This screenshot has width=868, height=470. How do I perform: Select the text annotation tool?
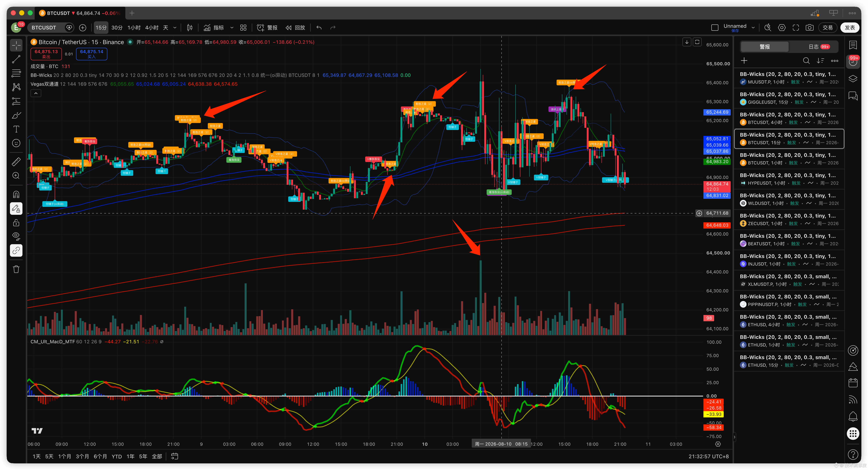[16, 129]
